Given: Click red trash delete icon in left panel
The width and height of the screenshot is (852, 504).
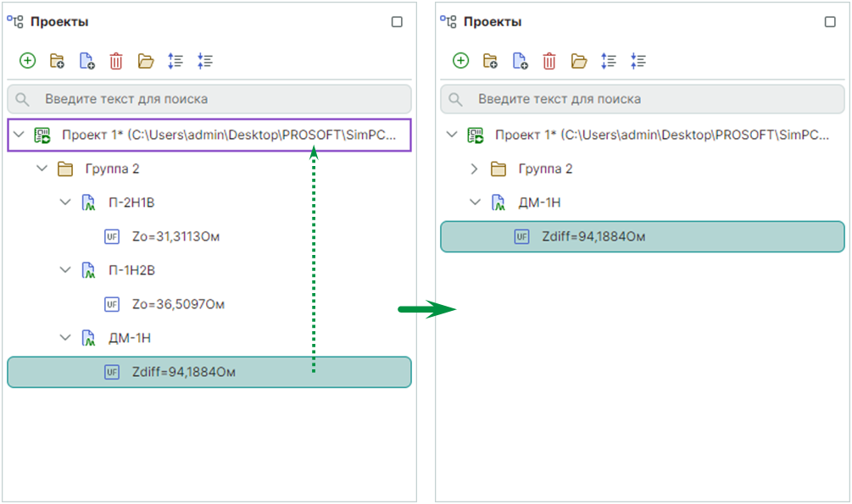Looking at the screenshot, I should [116, 61].
